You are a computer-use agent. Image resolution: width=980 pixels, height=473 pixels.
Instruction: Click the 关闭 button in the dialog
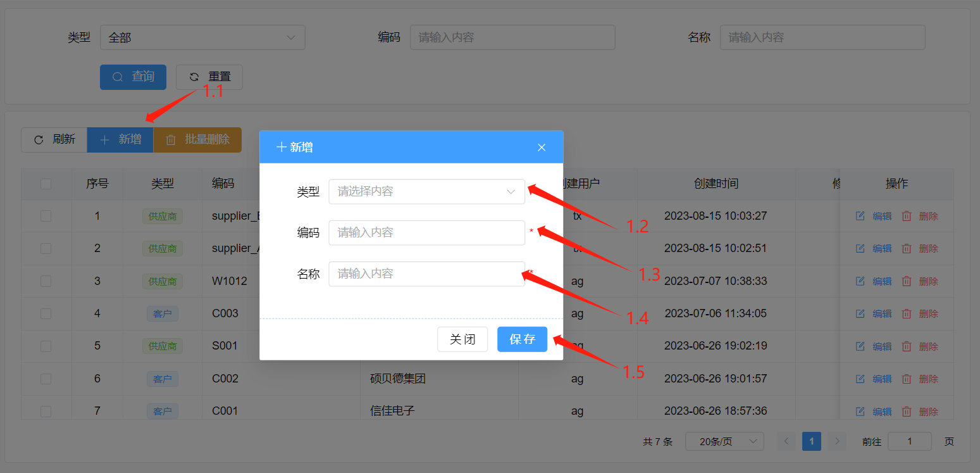[x=462, y=339]
